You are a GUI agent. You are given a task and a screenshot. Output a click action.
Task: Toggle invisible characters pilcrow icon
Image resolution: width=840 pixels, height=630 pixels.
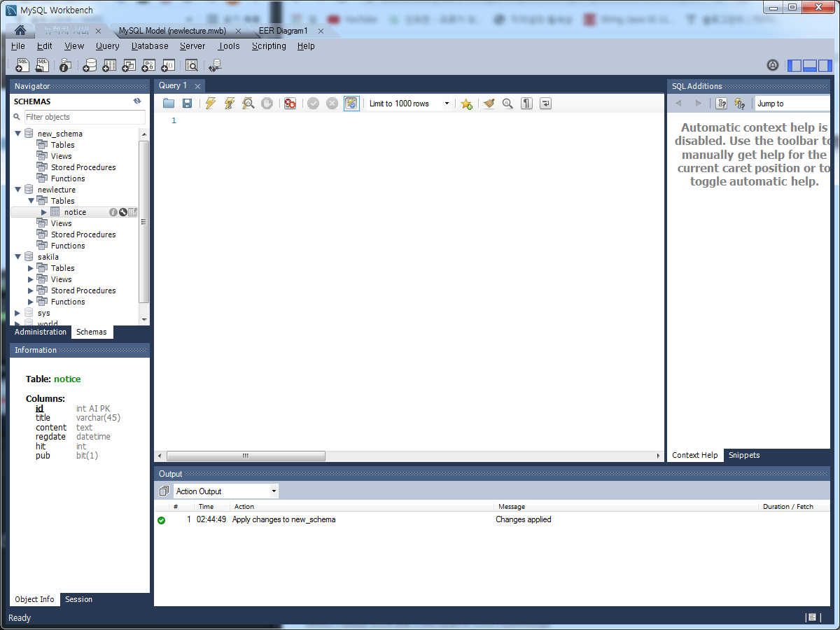[526, 104]
